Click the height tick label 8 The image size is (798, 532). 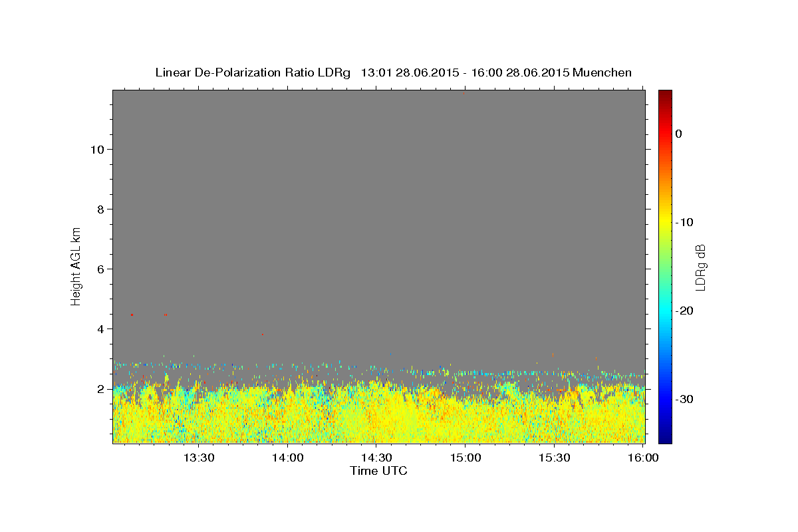coord(101,209)
